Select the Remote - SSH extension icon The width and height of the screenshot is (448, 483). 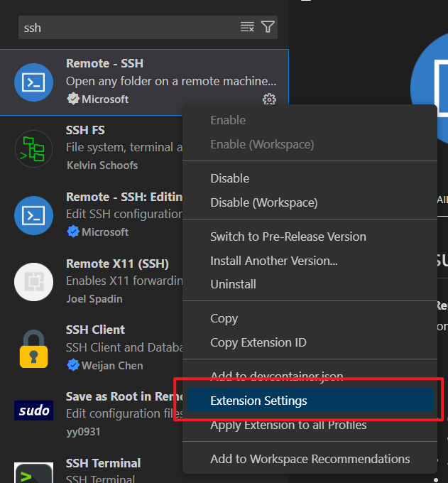pos(33,82)
